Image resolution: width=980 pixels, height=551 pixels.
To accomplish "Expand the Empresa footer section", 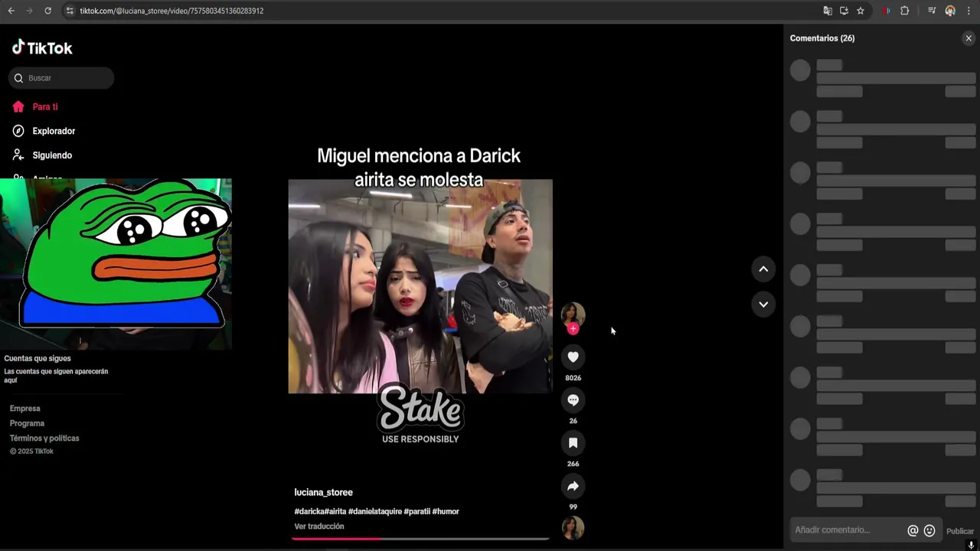I will click(x=25, y=409).
